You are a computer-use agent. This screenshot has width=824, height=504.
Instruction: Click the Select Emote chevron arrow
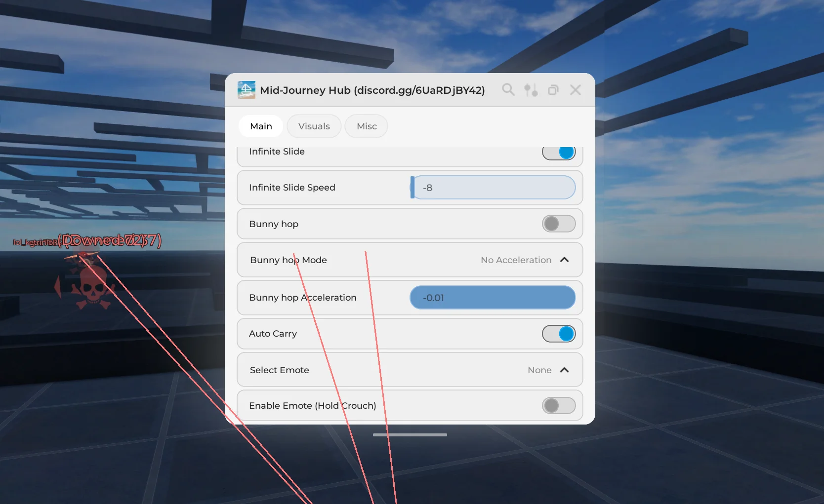click(x=565, y=370)
